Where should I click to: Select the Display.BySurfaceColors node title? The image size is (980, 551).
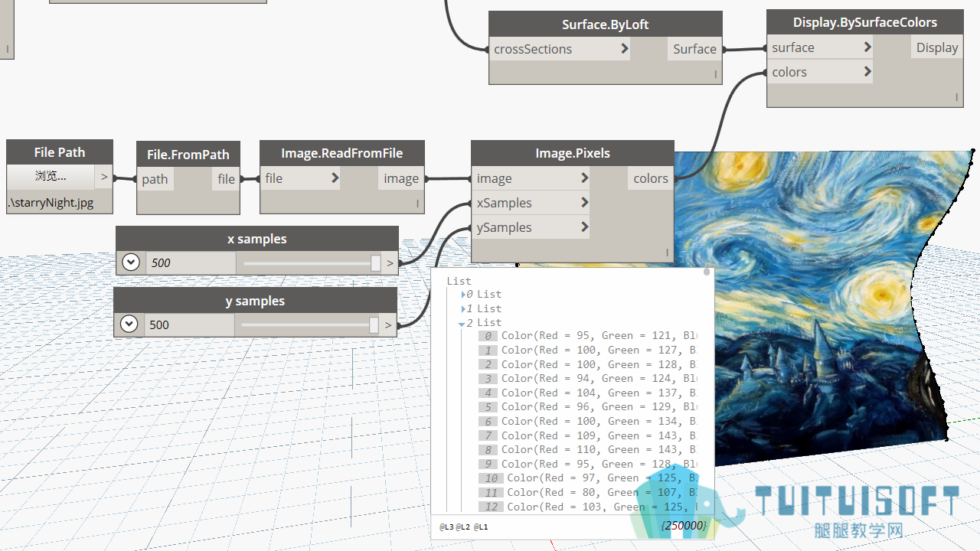click(865, 22)
